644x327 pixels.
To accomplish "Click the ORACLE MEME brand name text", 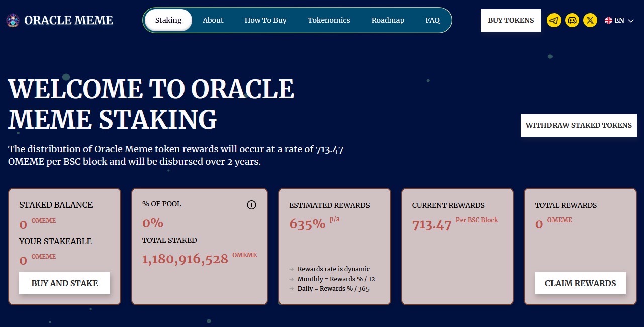I will point(69,21).
